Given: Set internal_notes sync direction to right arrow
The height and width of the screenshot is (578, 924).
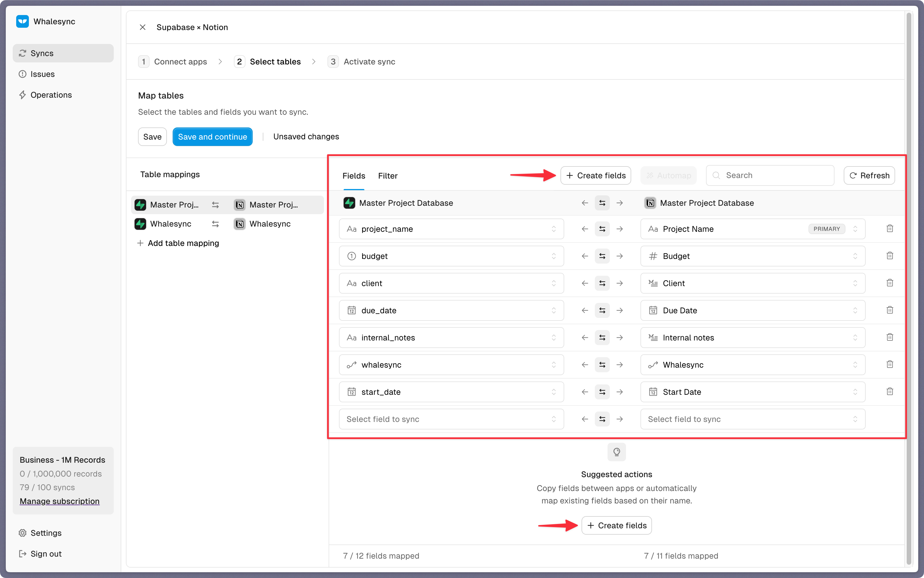Looking at the screenshot, I should tap(620, 338).
